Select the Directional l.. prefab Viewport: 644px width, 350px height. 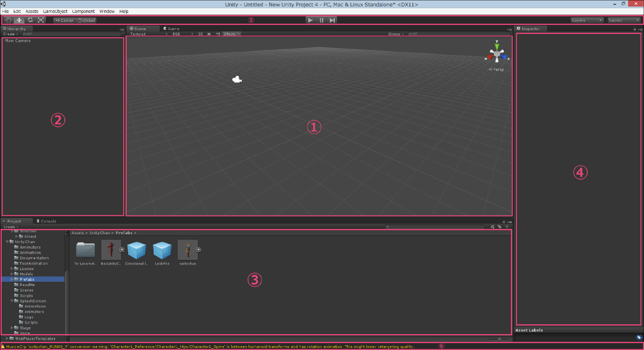[137, 250]
